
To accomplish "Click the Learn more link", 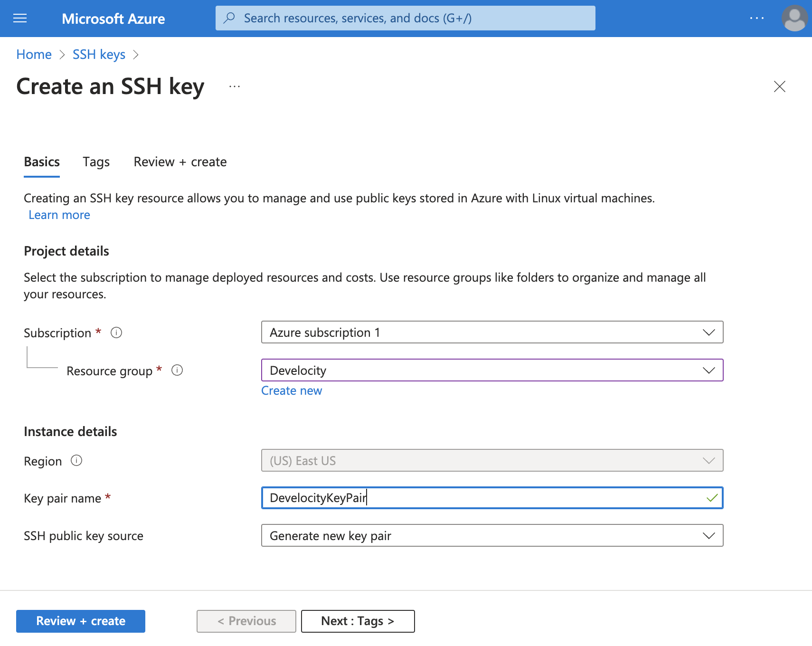I will (x=59, y=215).
